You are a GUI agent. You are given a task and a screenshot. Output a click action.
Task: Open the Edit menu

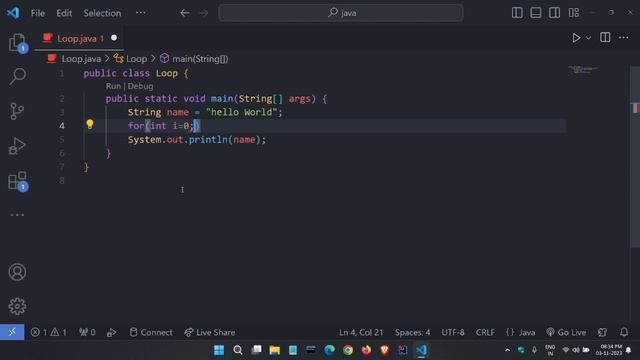coord(64,13)
